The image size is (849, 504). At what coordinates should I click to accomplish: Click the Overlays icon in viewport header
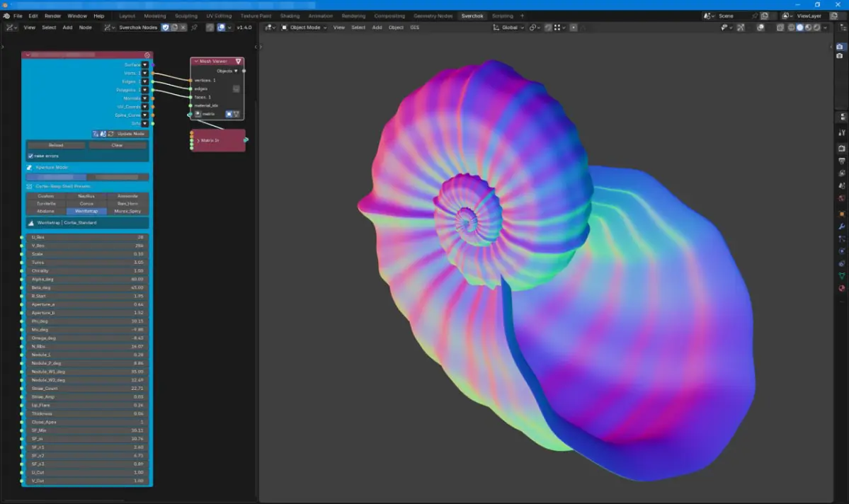tap(760, 28)
